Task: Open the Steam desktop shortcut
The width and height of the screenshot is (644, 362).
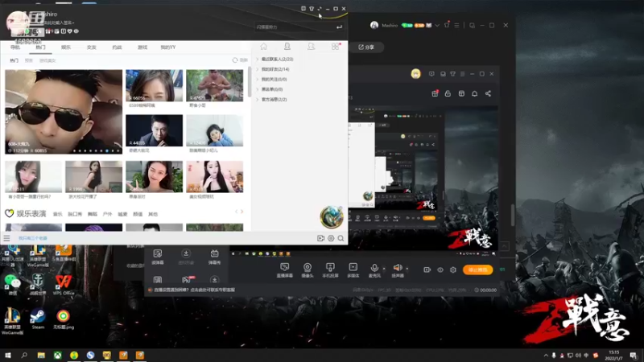Action: pyautogui.click(x=38, y=319)
